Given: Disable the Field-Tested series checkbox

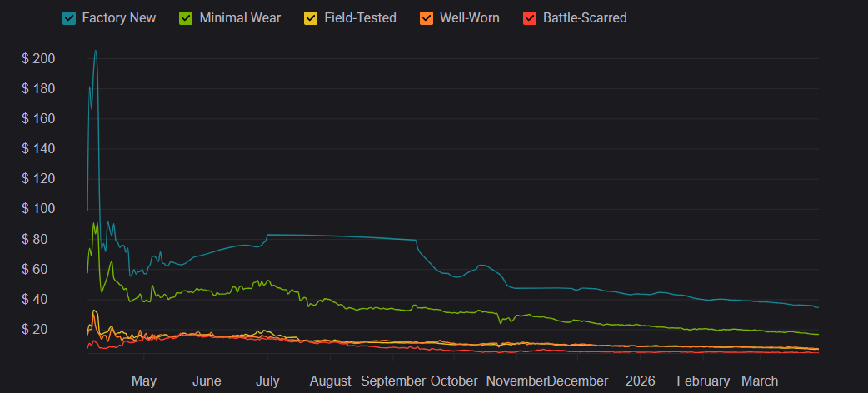Looking at the screenshot, I should point(311,17).
